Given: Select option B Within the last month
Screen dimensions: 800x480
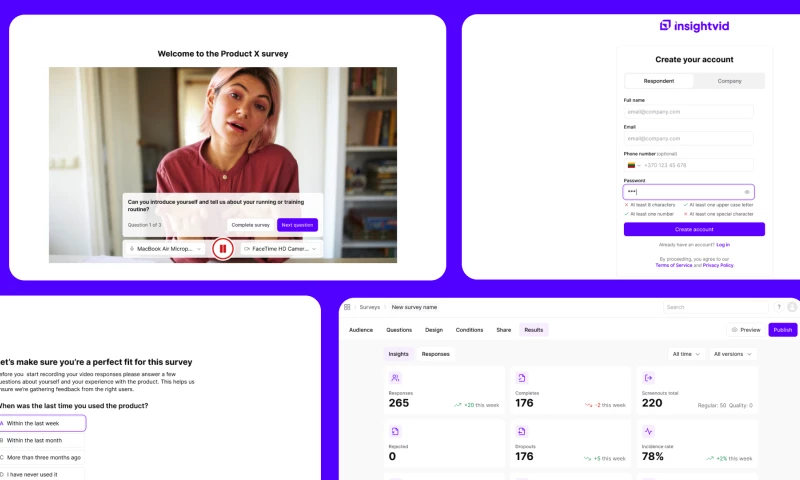Looking at the screenshot, I should click(42, 440).
